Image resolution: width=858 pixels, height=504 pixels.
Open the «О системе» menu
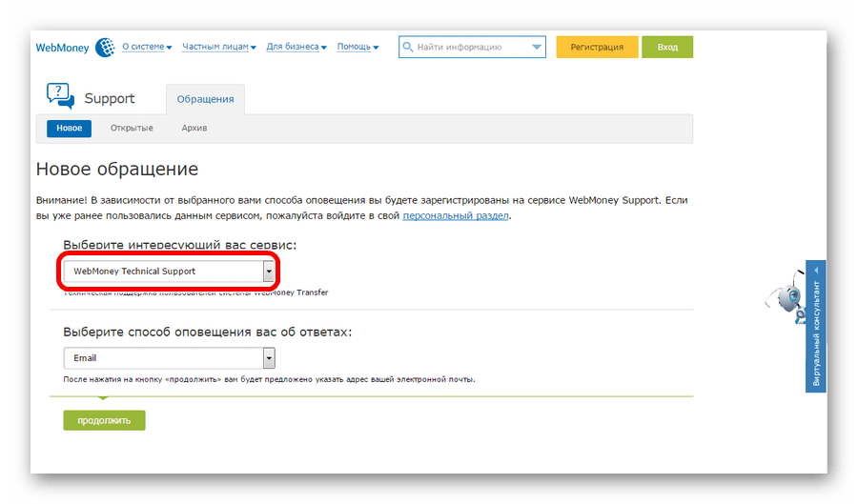point(146,47)
